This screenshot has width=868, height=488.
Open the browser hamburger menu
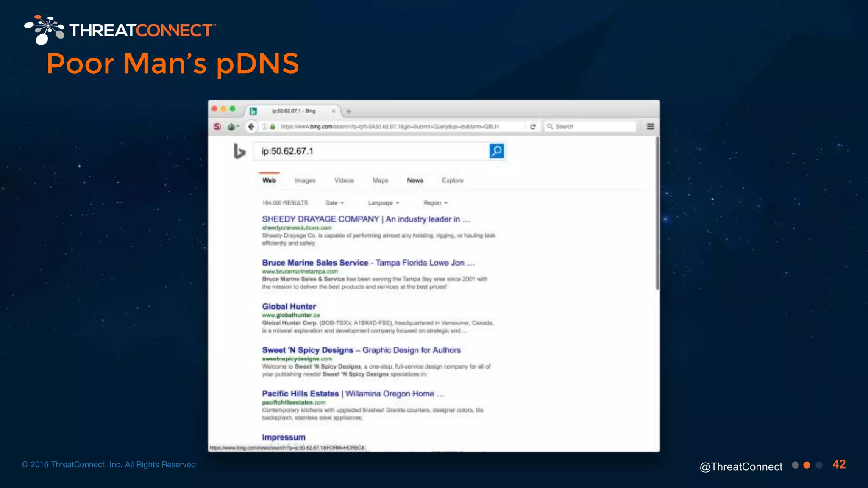click(650, 126)
